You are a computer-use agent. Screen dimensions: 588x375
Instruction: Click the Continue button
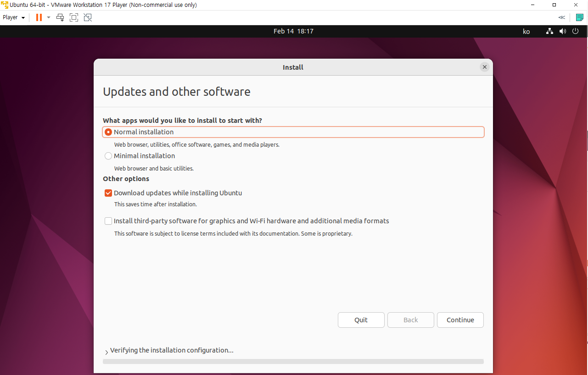tap(460, 320)
